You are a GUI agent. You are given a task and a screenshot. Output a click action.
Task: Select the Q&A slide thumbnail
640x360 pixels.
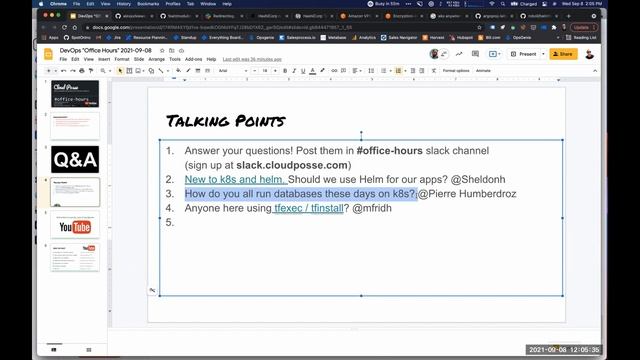pyautogui.click(x=75, y=159)
